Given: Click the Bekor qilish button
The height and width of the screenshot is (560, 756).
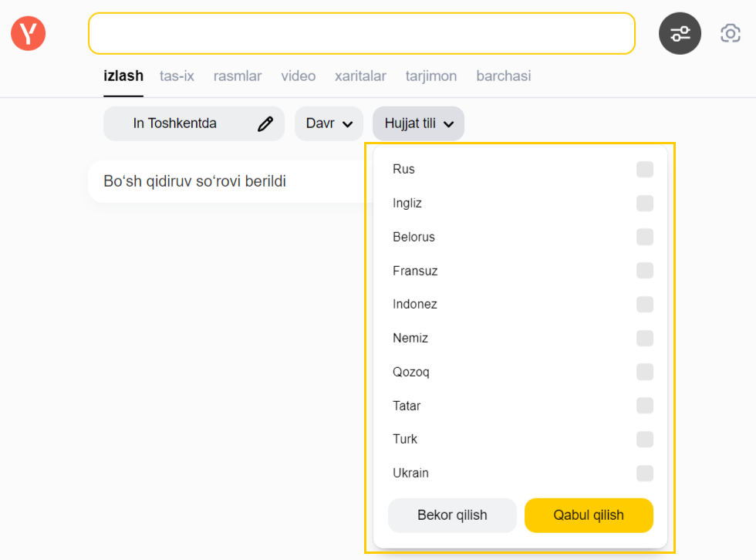Looking at the screenshot, I should coord(452,515).
